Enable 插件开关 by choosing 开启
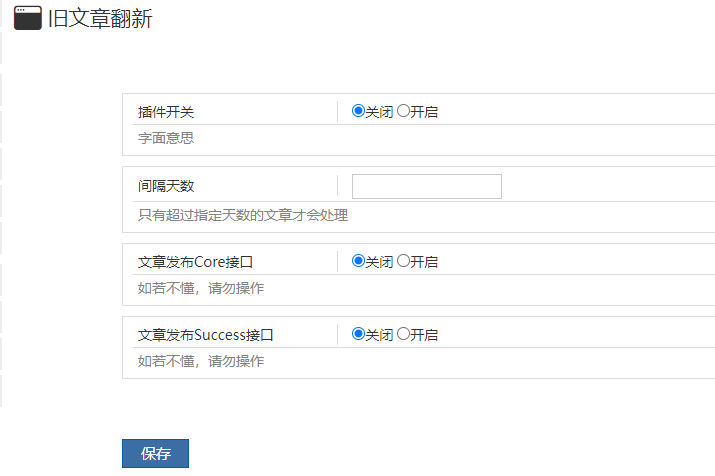The image size is (715, 476). (403, 111)
